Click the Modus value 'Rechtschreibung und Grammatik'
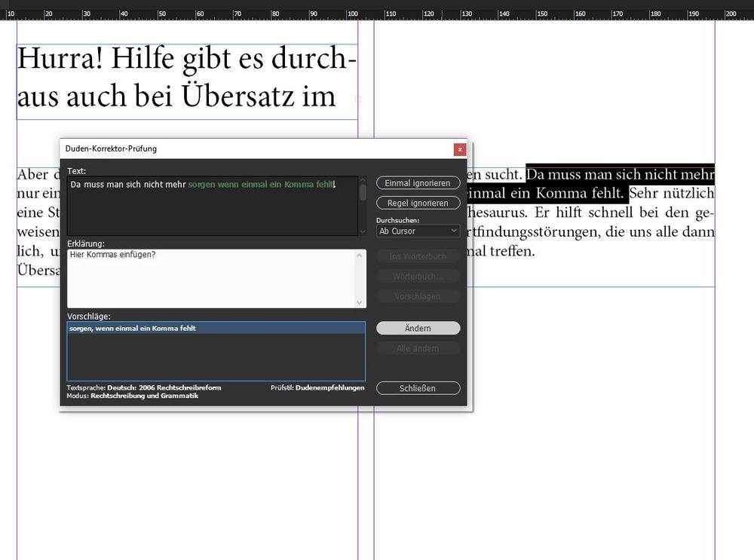The height and width of the screenshot is (560, 754). coord(144,396)
